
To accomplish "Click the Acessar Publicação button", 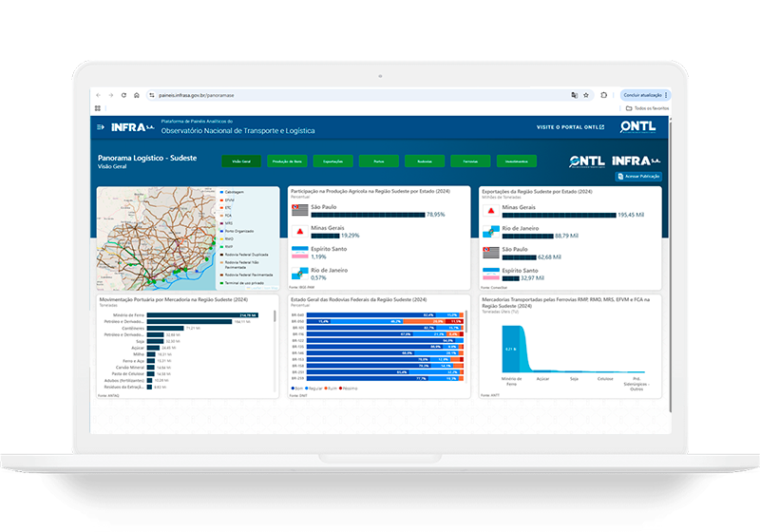I will [x=638, y=177].
